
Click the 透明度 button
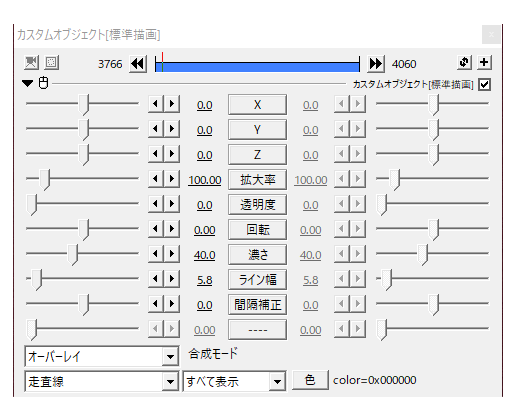tap(257, 205)
